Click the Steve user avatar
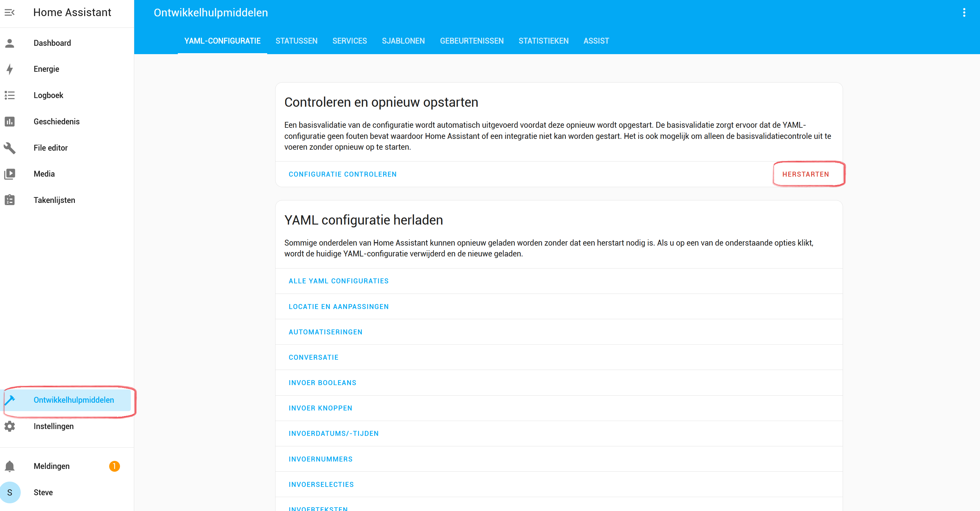 (10, 492)
